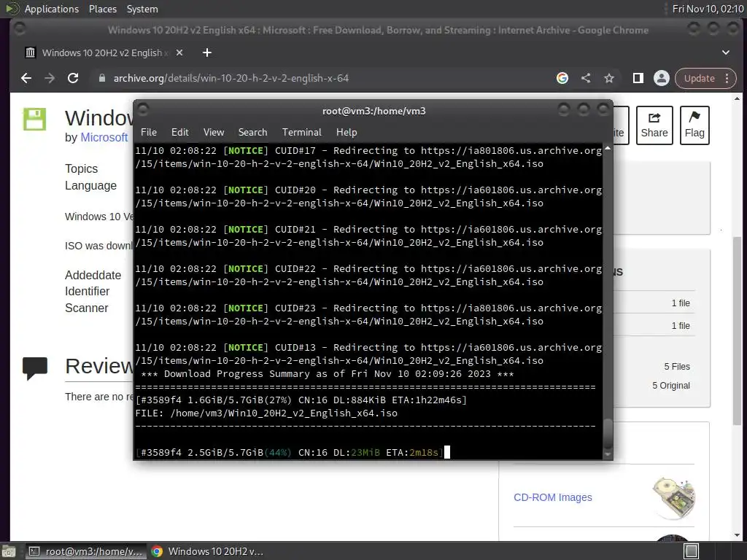The width and height of the screenshot is (747, 560).
Task: Click Chrome's forward arrow
Action: pos(50,78)
